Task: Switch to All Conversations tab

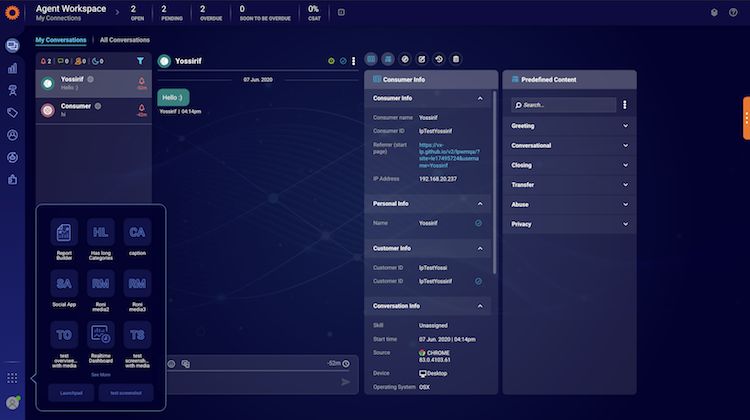Action: (125, 40)
